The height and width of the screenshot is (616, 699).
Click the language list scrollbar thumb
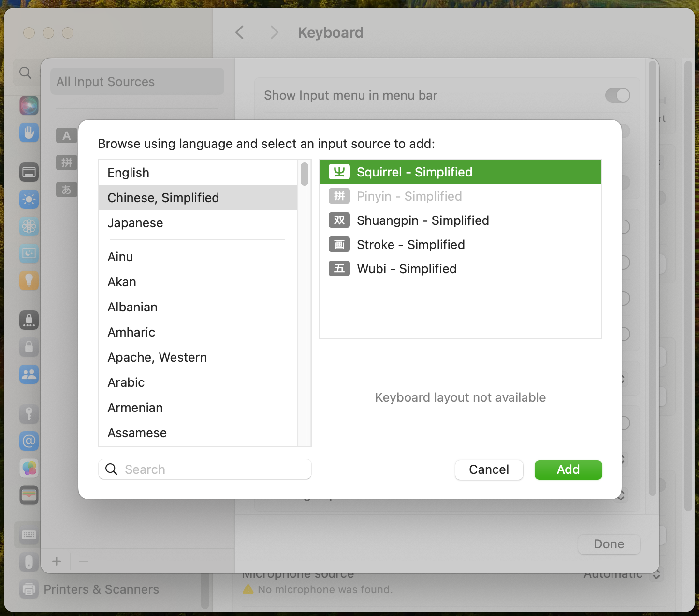[x=305, y=174]
